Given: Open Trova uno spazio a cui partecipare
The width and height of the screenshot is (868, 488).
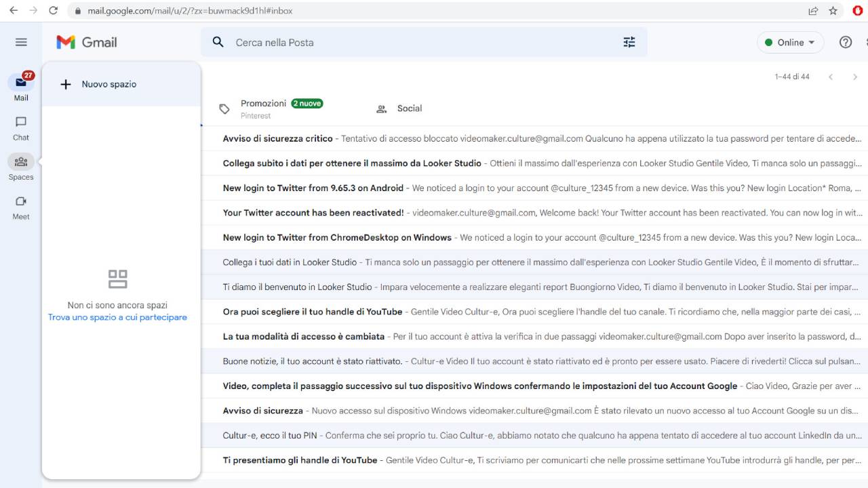Looking at the screenshot, I should tap(117, 317).
